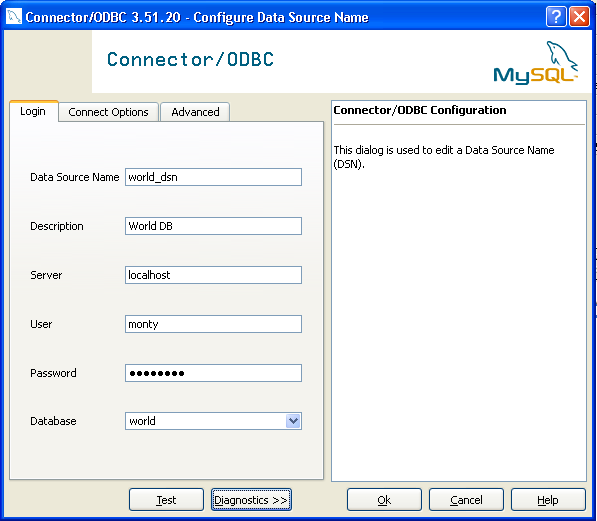The height and width of the screenshot is (521, 597).
Task: Click the Cancel button
Action: (466, 500)
